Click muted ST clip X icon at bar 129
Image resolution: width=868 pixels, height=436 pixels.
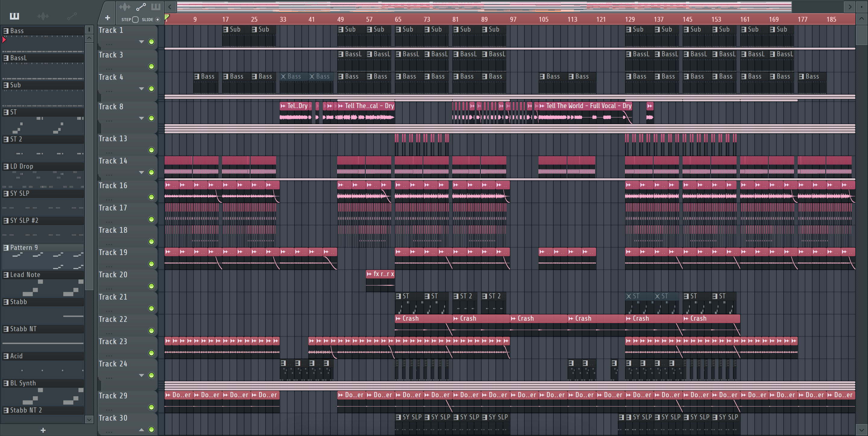coord(629,296)
